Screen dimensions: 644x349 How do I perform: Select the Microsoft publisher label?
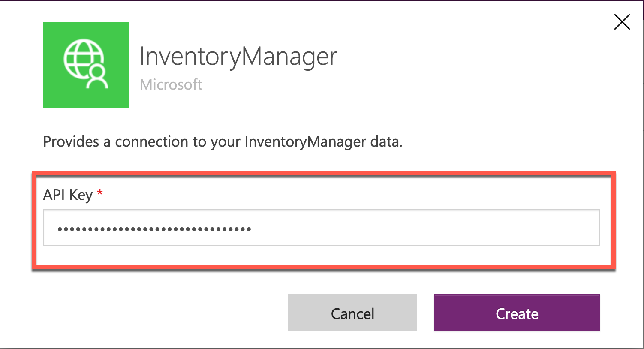click(171, 84)
